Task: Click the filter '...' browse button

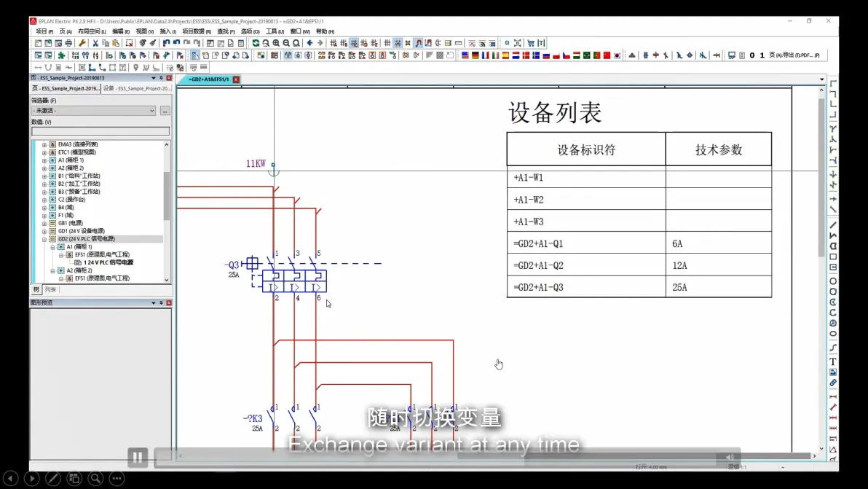Action: (x=165, y=111)
